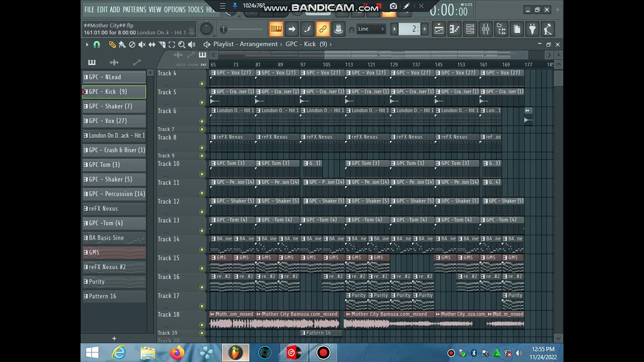The image size is (644, 362).
Task: Open the Browser view button
Action: click(x=501, y=29)
